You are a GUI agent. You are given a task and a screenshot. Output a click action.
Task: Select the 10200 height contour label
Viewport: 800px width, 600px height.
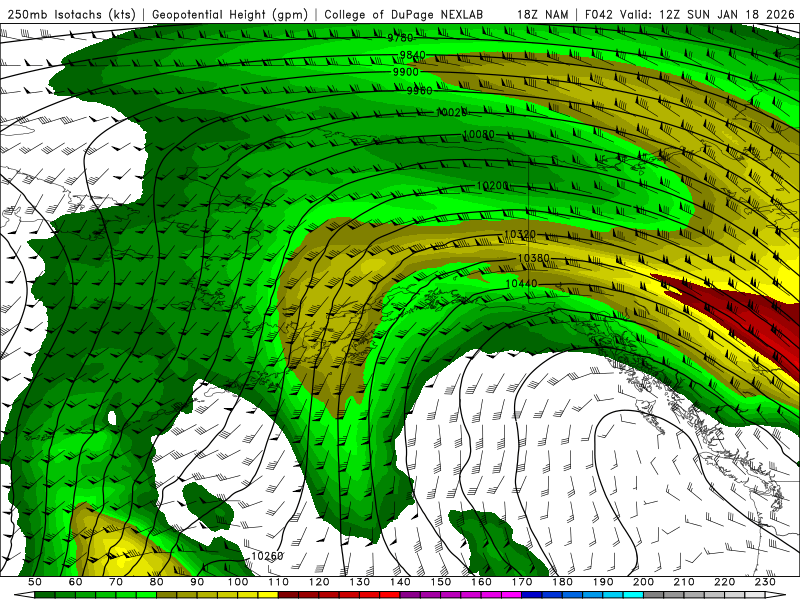pos(492,186)
